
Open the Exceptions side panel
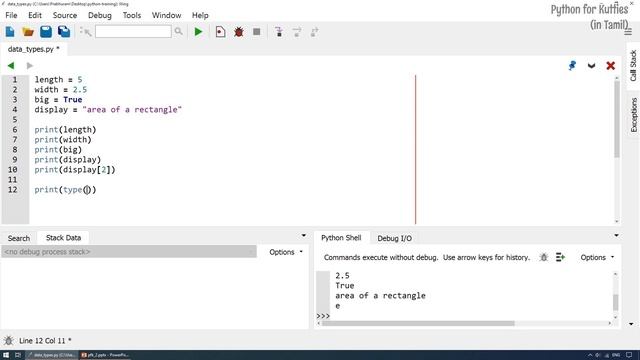[x=633, y=115]
